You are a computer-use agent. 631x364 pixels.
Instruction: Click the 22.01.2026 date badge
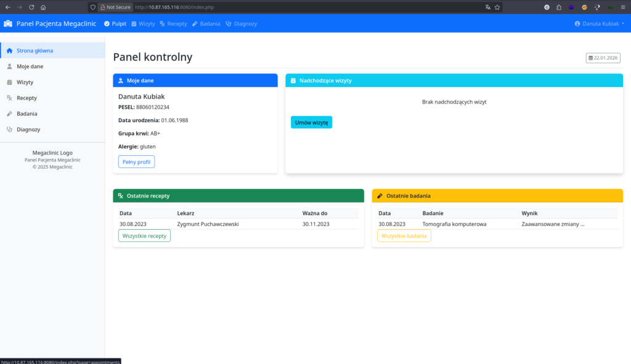(x=603, y=58)
